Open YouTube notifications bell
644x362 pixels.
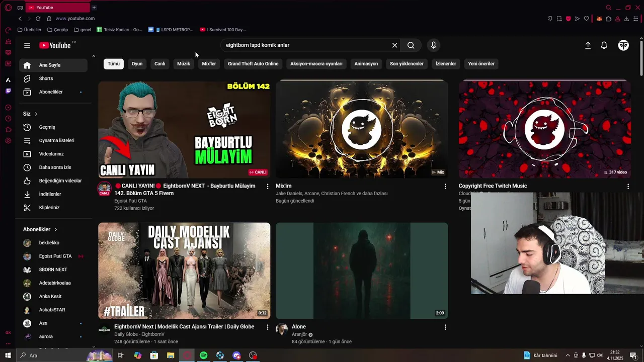tap(604, 45)
